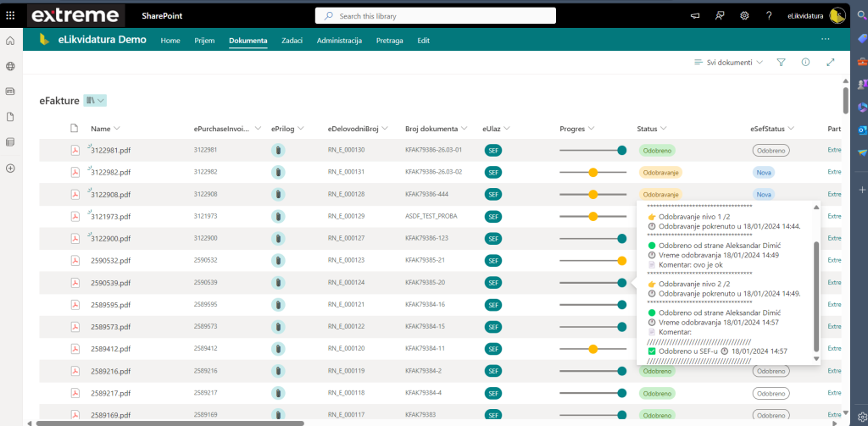Click the PDF icon of 2590532.pdf
This screenshot has height=426, width=868.
point(75,260)
